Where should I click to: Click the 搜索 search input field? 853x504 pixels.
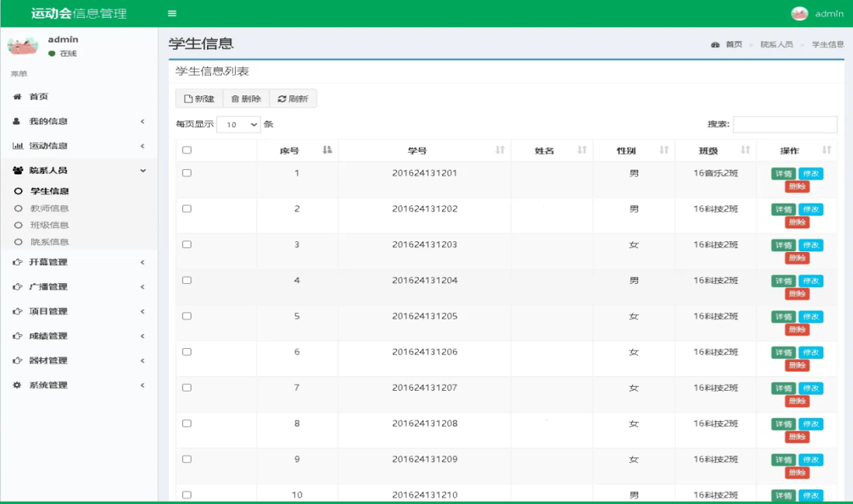785,124
